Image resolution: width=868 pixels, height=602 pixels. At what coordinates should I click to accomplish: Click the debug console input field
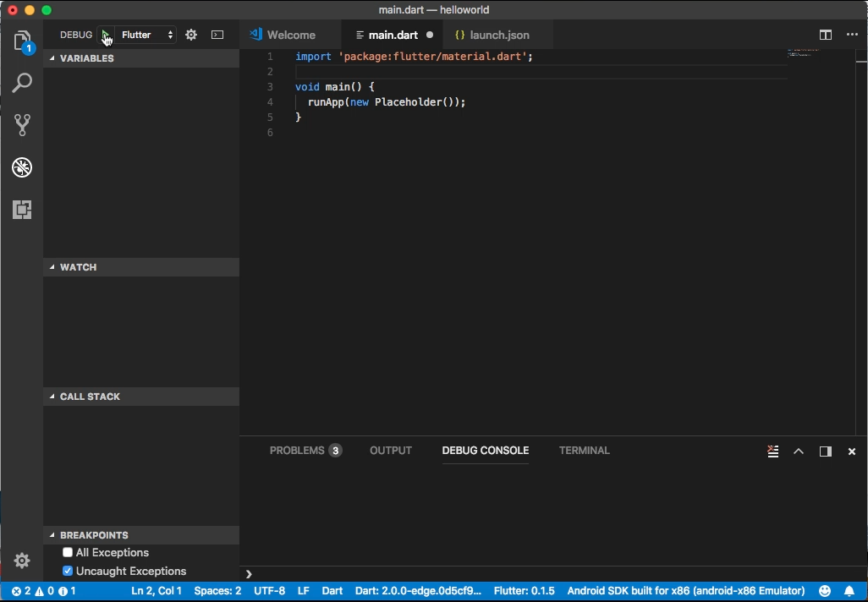[553, 574]
